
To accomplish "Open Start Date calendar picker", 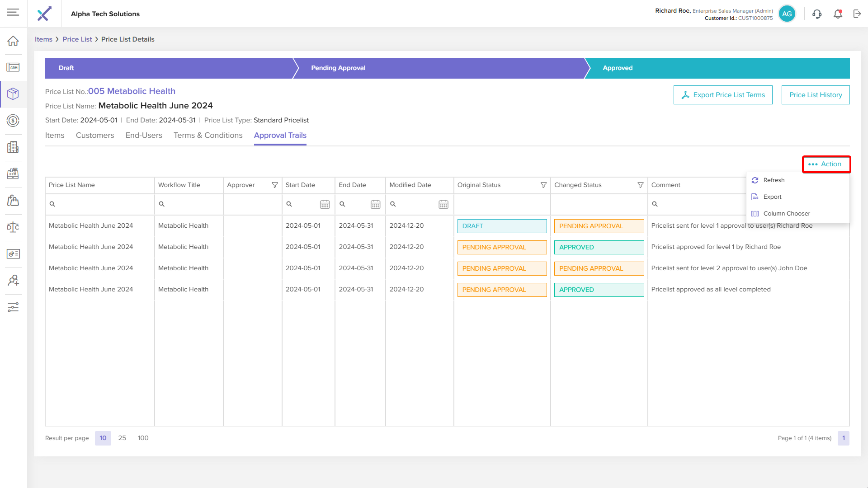I will (x=325, y=204).
